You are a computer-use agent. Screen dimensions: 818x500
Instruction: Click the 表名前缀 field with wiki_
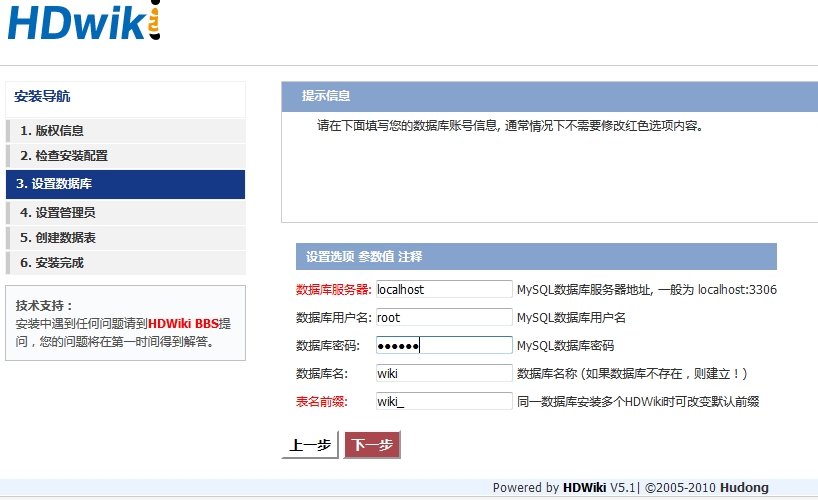click(443, 401)
